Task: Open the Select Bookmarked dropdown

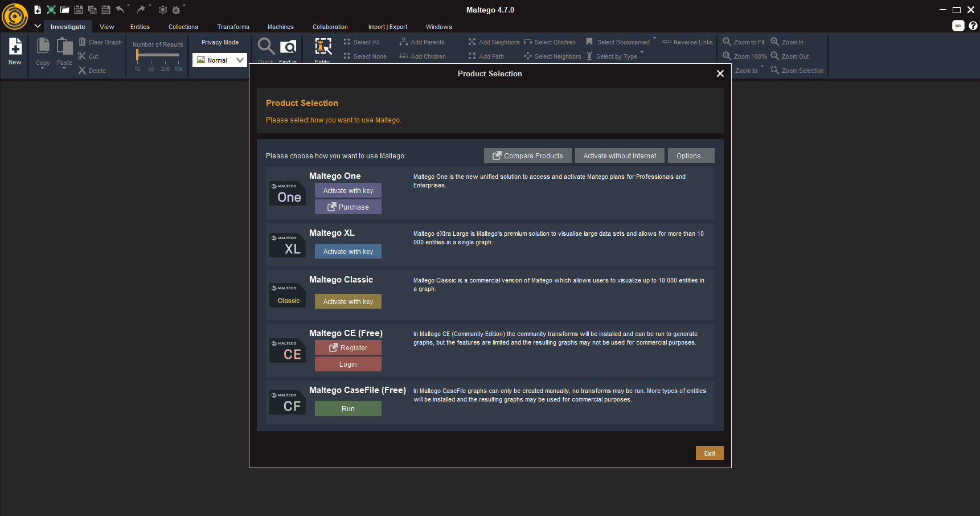Action: point(655,39)
